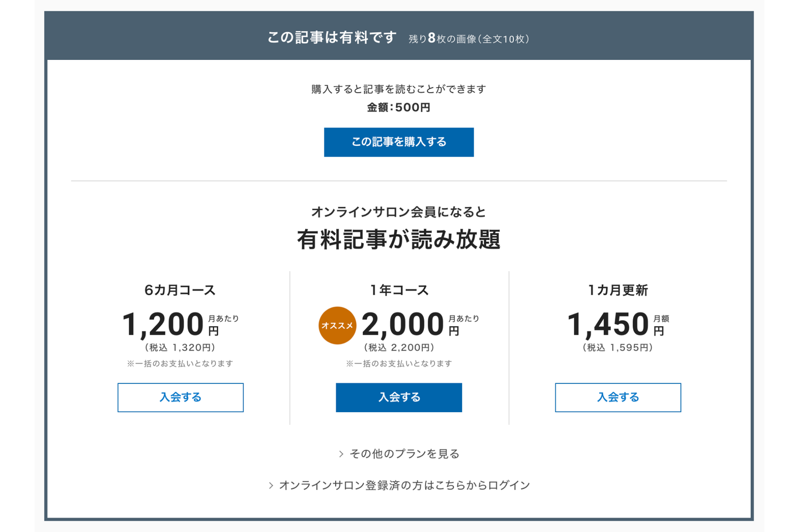Click the 6カ月コース plan title
Viewport: 799px width, 532px height.
coord(180,290)
